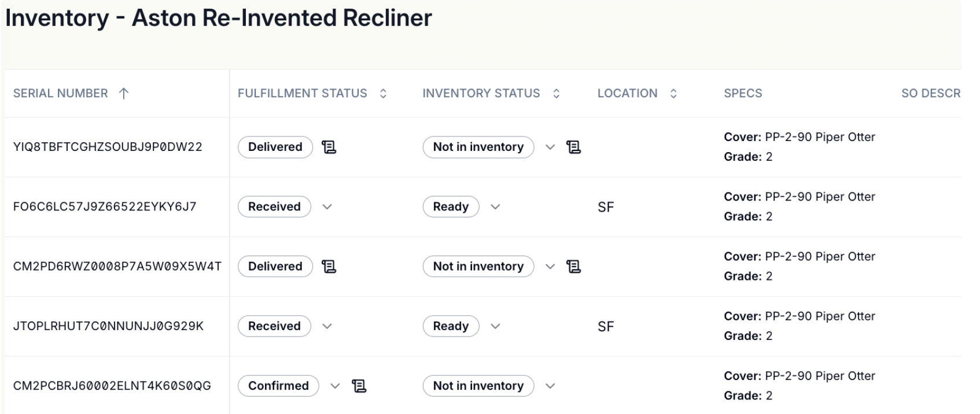Open log icon next to Confirmed status
The image size is (980, 414).
[x=359, y=386]
